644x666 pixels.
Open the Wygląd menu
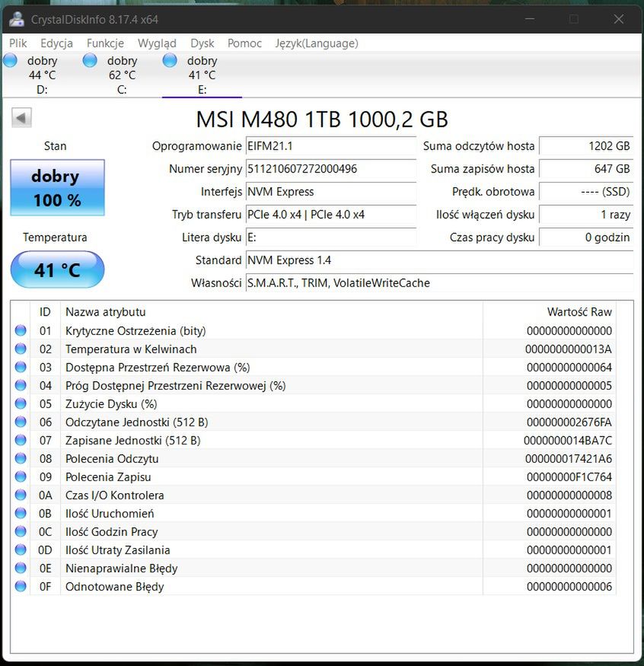tap(157, 43)
